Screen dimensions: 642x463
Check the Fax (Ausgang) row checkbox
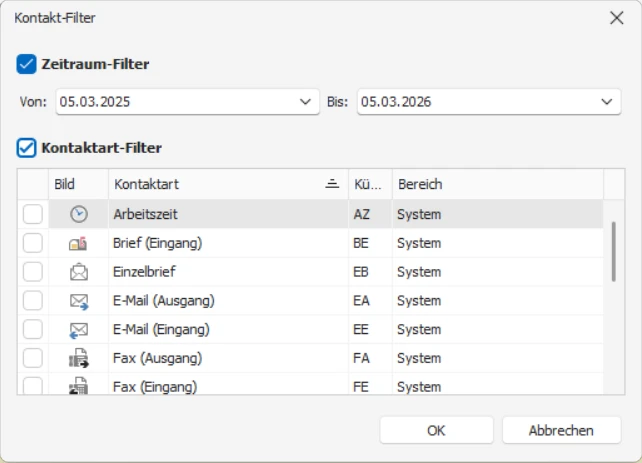point(33,358)
